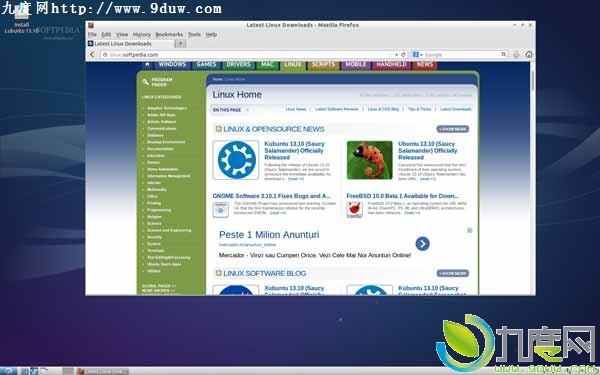Image resolution: width=600 pixels, height=375 pixels.
Task: Click the ad's blue circular arrow
Action: [x=422, y=243]
